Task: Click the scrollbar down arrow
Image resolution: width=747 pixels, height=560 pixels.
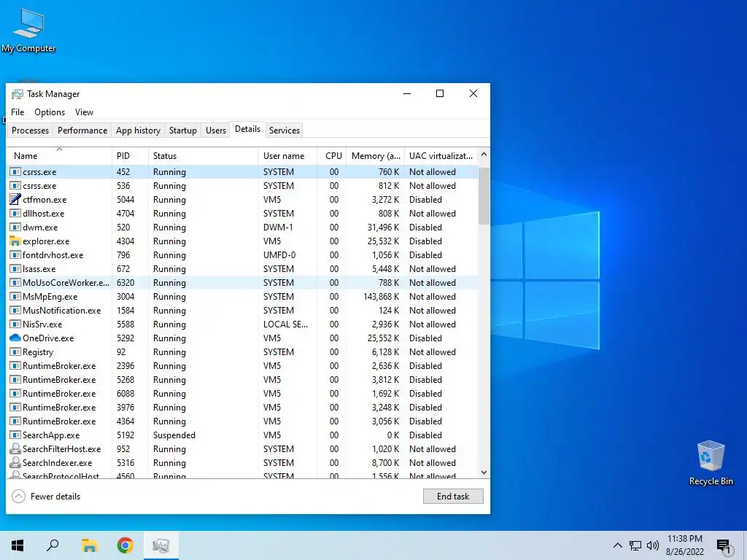Action: [484, 472]
